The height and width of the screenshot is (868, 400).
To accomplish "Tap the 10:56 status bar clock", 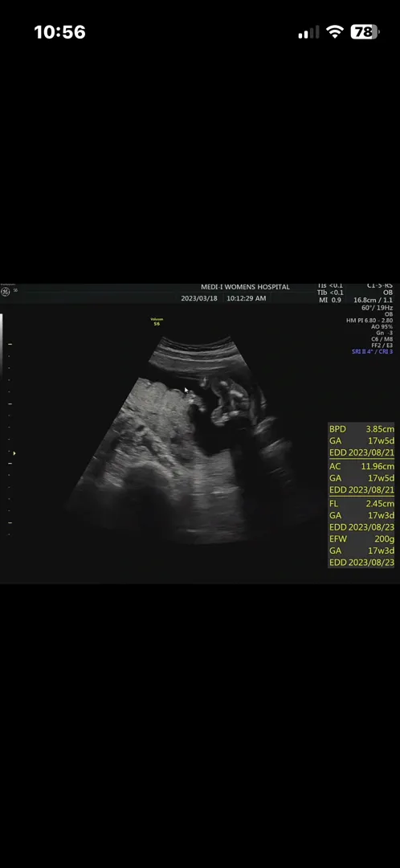I will point(59,32).
